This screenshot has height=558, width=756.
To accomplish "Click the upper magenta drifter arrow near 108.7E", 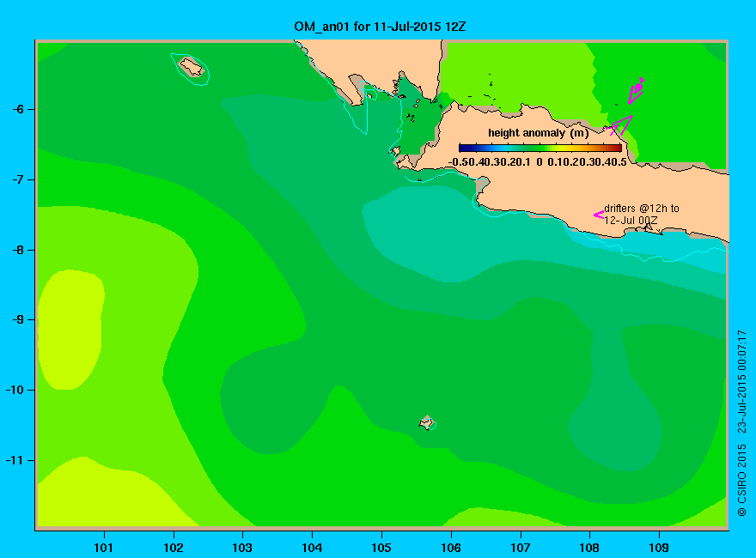I will pyautogui.click(x=637, y=90).
